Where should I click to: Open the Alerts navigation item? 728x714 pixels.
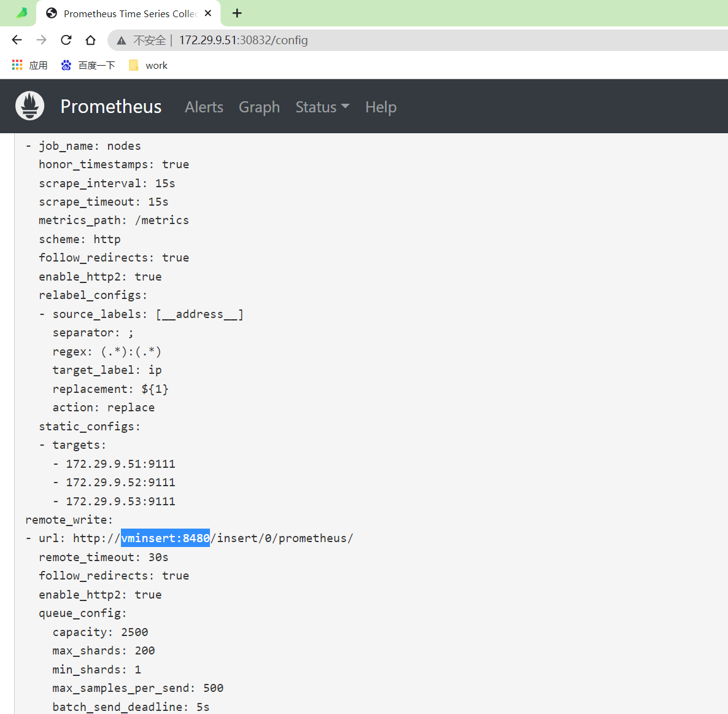click(204, 107)
